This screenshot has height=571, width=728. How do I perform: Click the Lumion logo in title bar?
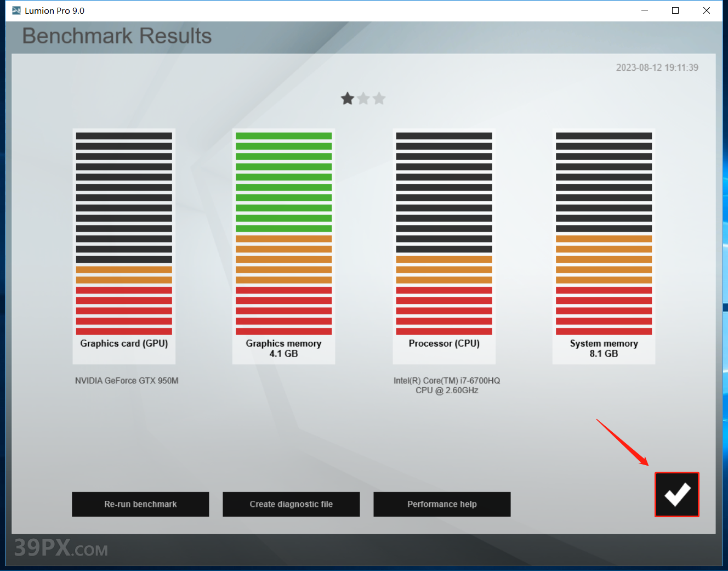pos(16,10)
